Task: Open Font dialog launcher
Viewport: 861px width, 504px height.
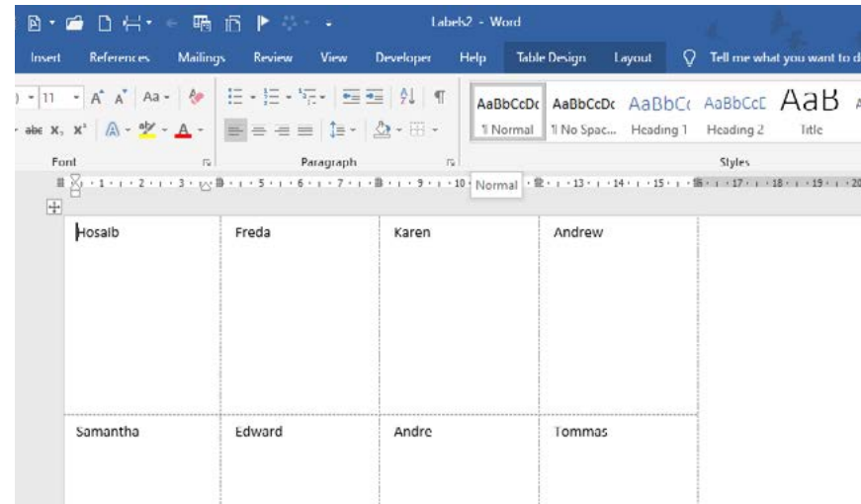Action: [207, 162]
